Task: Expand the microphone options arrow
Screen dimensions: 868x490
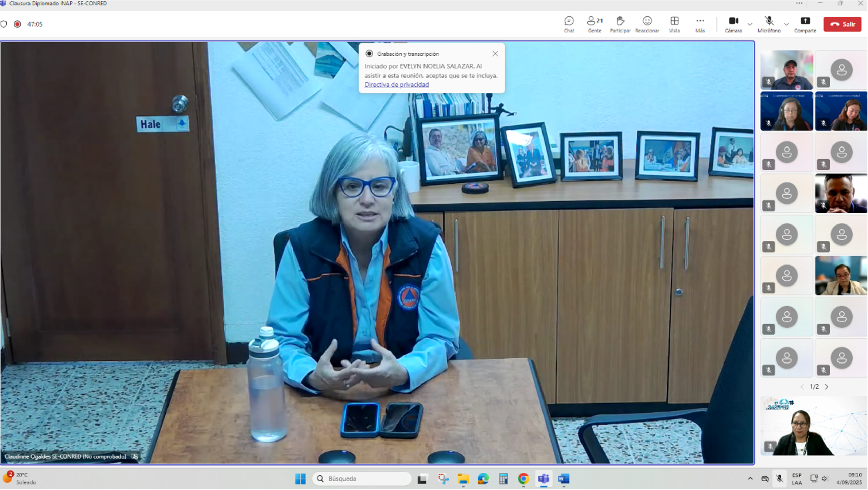Action: pos(787,24)
